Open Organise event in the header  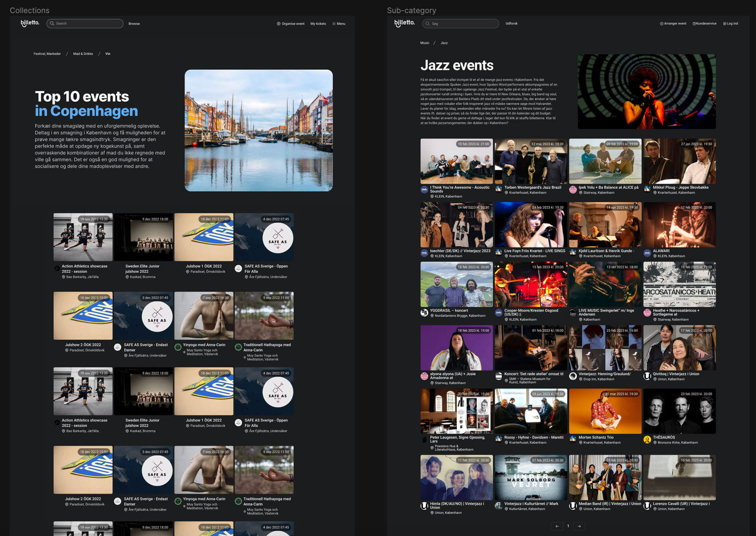tap(293, 24)
